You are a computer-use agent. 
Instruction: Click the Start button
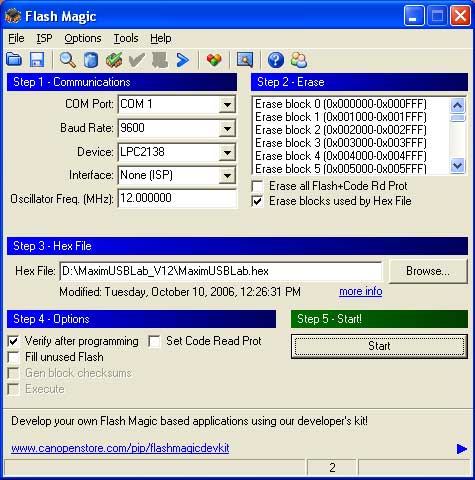pyautogui.click(x=379, y=346)
